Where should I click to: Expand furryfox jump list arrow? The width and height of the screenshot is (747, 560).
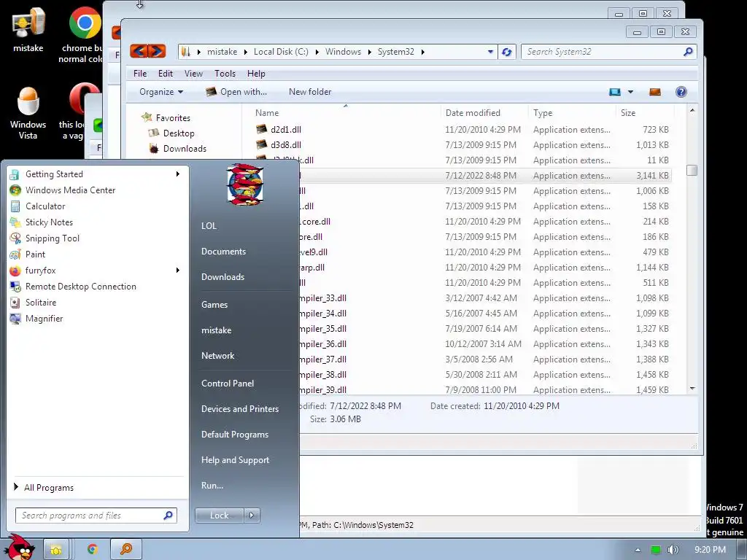pos(178,271)
